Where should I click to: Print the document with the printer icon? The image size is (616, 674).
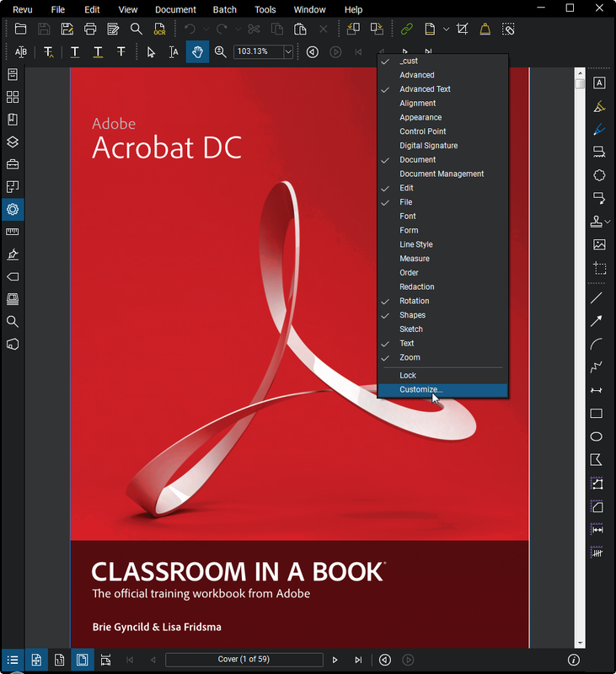pyautogui.click(x=90, y=29)
